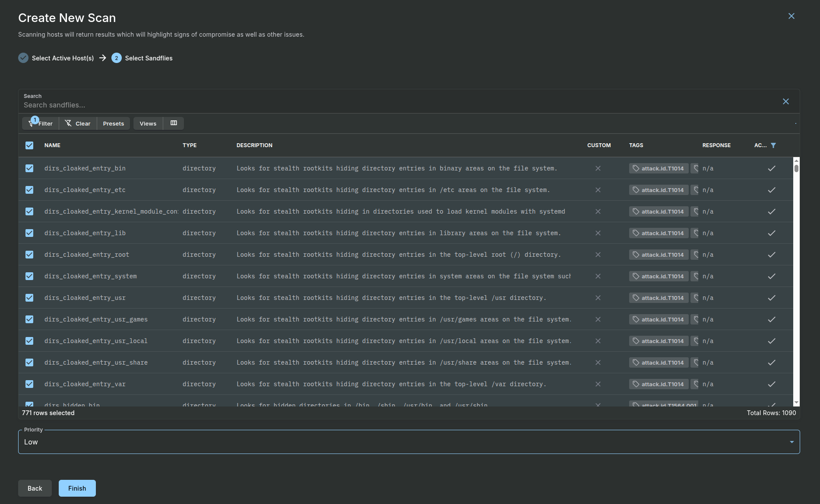The height and width of the screenshot is (504, 820).
Task: Uncheck the select-all checkbox in table header
Action: tap(29, 145)
